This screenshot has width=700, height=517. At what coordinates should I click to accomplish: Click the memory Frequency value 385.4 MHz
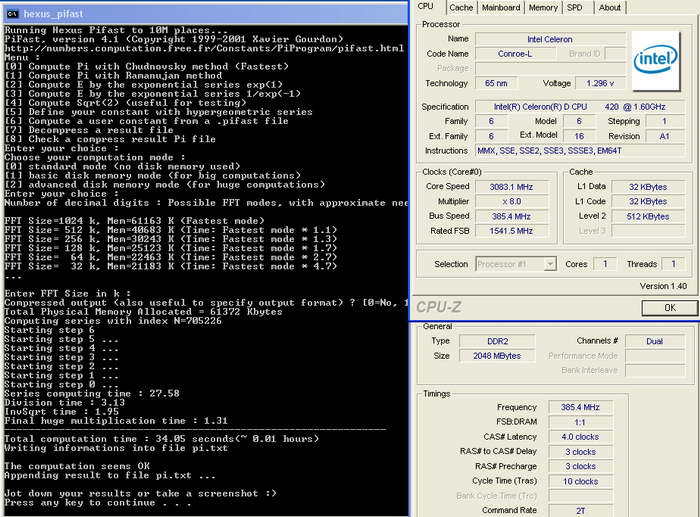pyautogui.click(x=580, y=407)
